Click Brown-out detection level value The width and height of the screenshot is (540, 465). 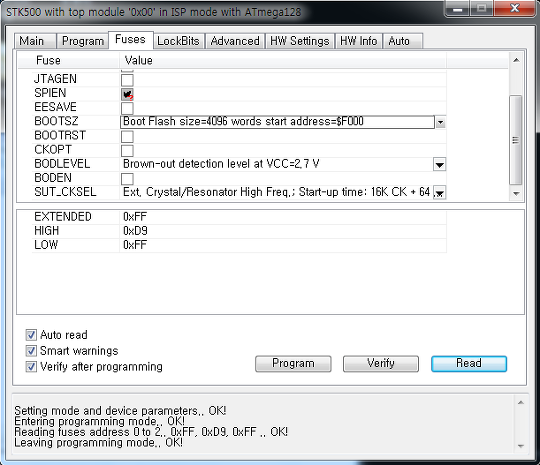click(x=221, y=164)
